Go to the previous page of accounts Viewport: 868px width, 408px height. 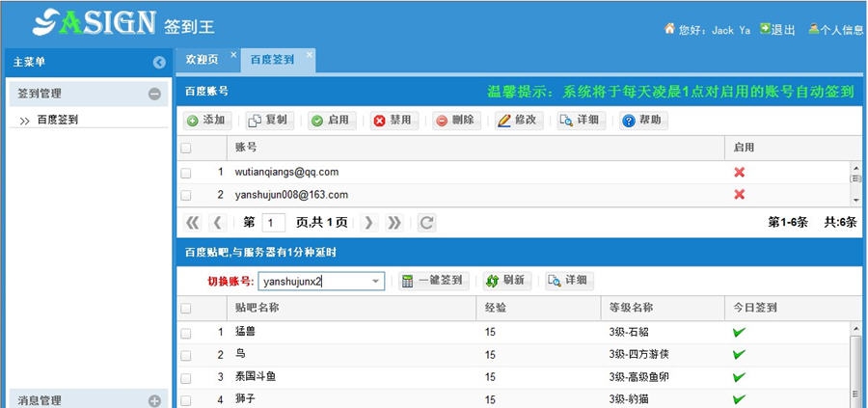(218, 223)
